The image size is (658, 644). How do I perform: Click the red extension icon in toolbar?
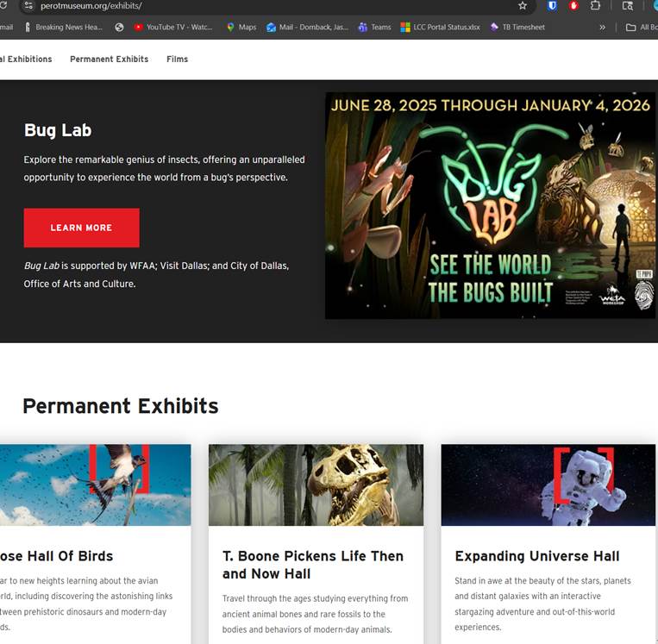pyautogui.click(x=573, y=6)
